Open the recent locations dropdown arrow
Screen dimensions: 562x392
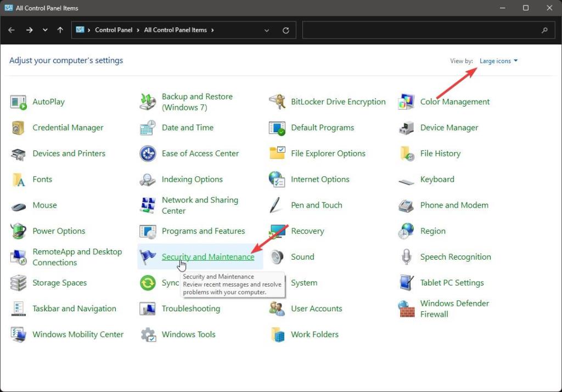coord(45,30)
